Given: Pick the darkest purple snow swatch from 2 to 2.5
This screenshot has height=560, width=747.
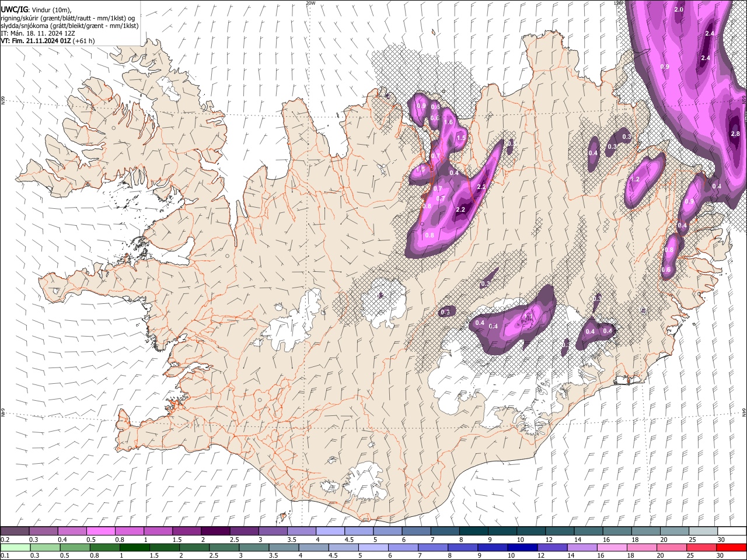Looking at the screenshot, I should point(215,531).
